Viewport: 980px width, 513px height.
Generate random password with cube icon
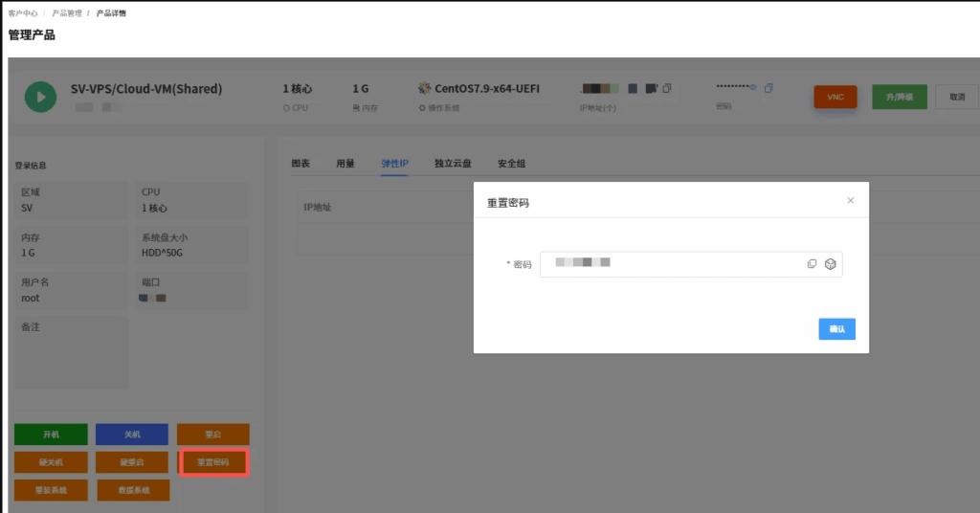[x=830, y=264]
